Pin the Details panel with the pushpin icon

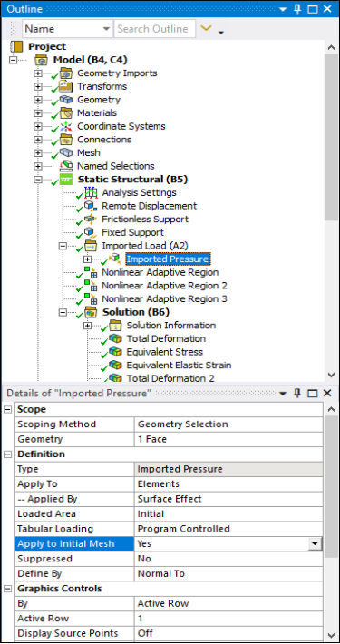click(x=297, y=394)
